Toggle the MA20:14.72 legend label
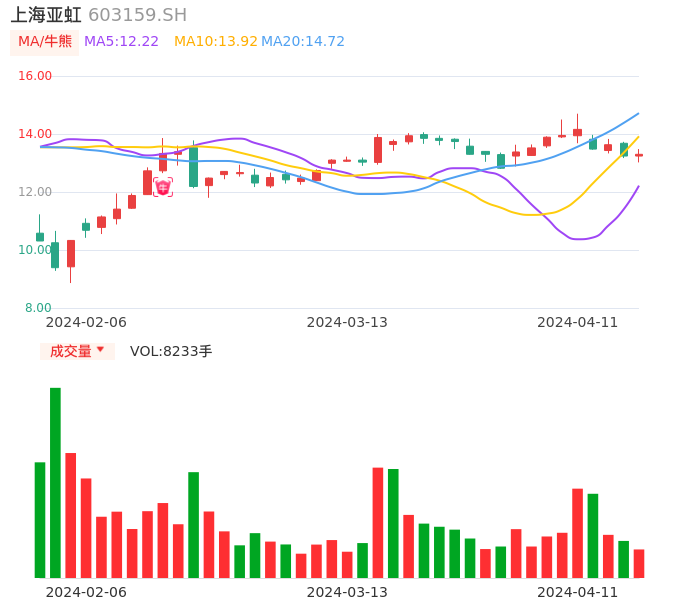 303,42
